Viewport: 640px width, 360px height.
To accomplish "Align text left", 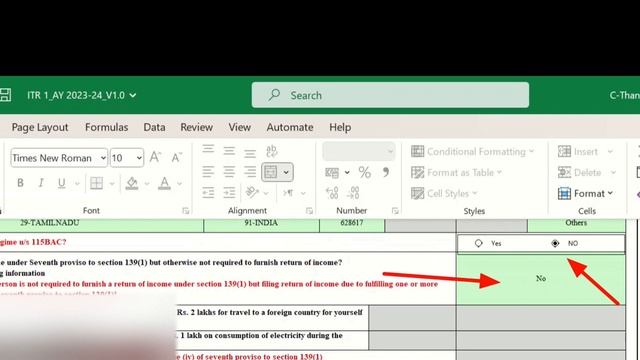I will [x=208, y=172].
